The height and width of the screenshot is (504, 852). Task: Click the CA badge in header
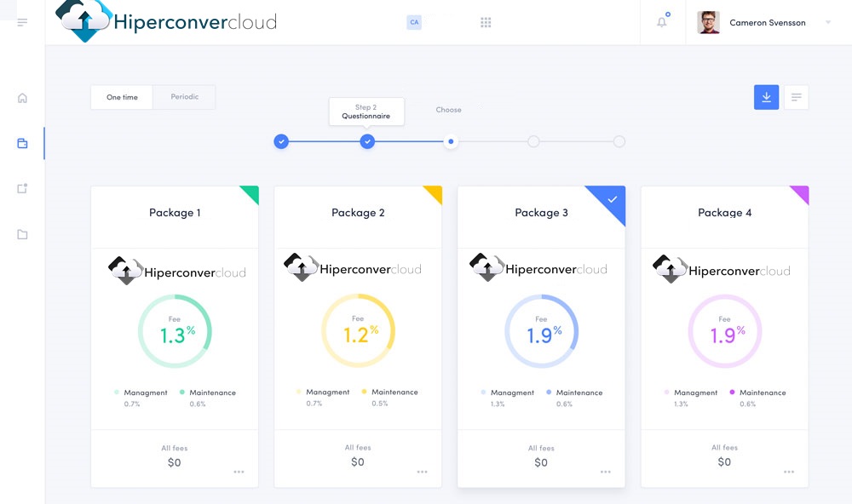[414, 23]
